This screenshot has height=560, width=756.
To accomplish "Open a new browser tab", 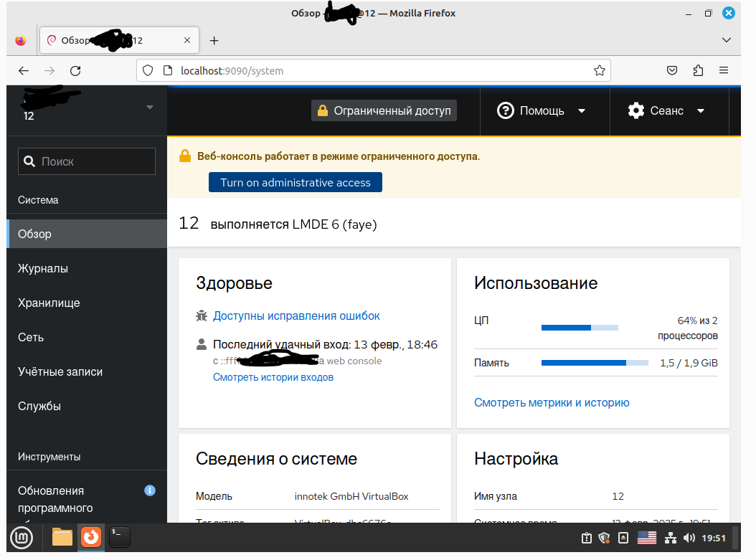I will coord(214,40).
